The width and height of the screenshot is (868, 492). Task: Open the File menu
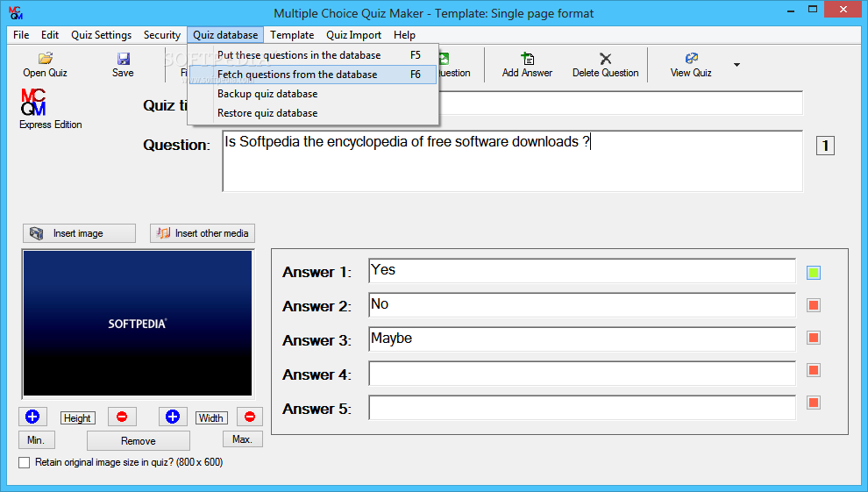coord(21,35)
